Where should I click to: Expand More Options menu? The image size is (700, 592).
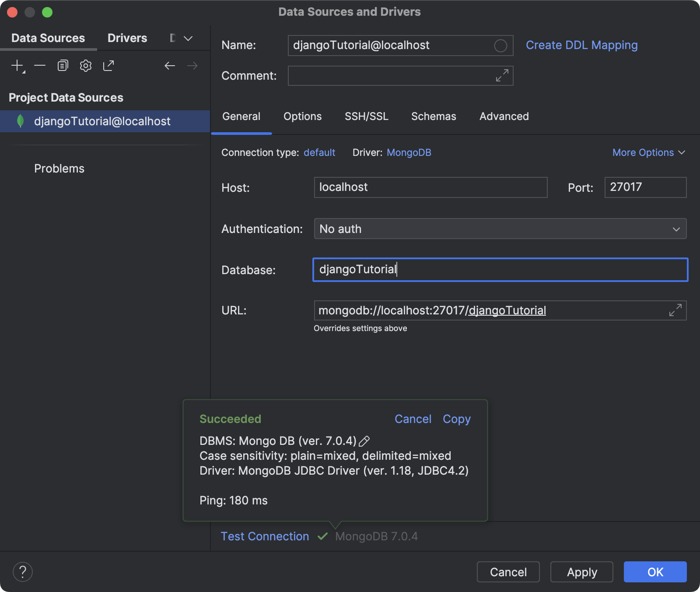click(x=649, y=152)
